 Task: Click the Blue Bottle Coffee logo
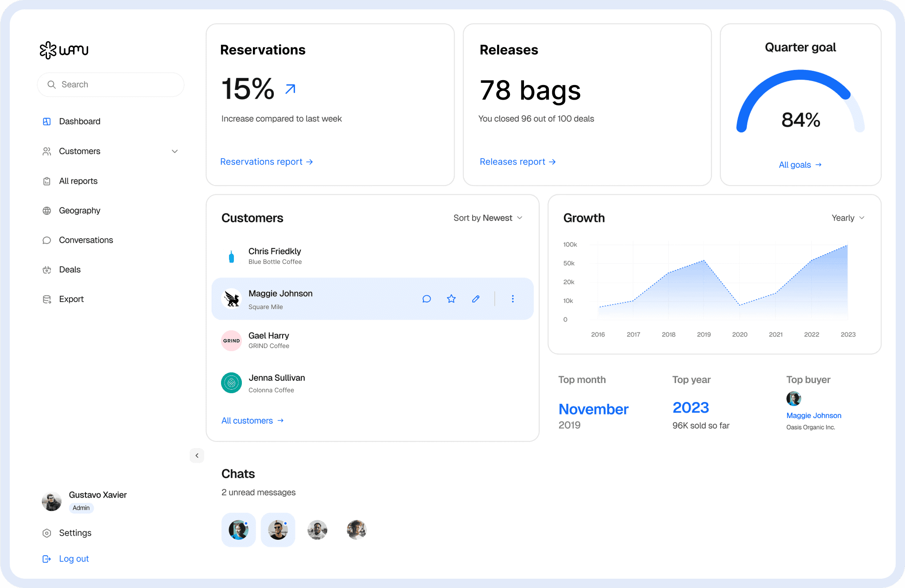pyautogui.click(x=231, y=256)
